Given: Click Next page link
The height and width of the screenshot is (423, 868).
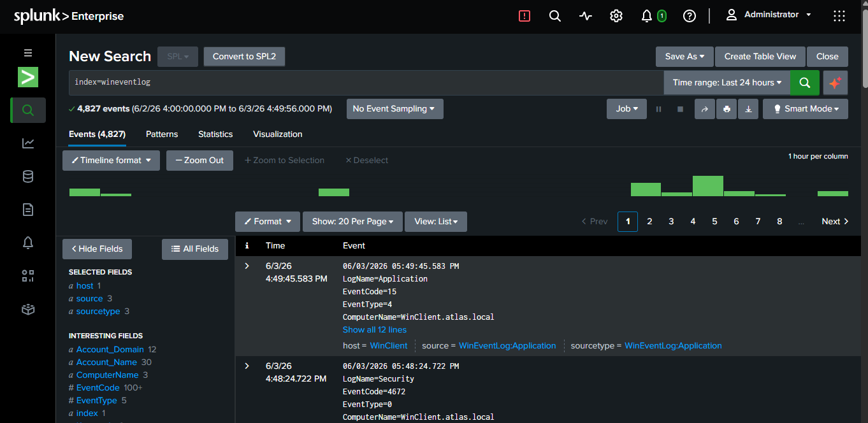Looking at the screenshot, I should click(835, 222).
